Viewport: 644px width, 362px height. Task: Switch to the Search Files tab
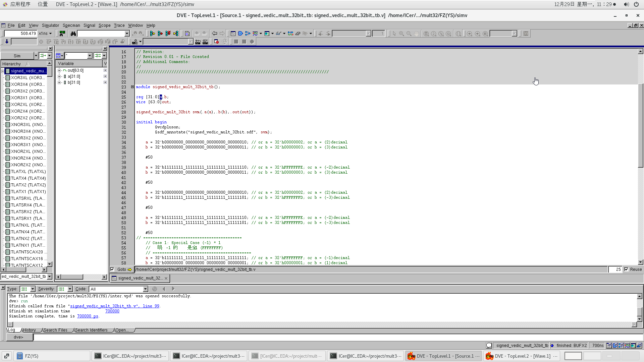56,330
